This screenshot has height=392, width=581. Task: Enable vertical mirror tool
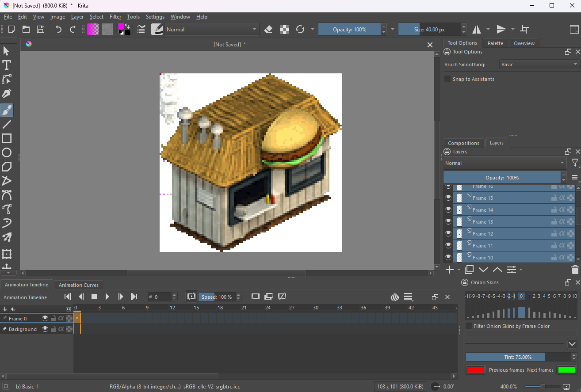click(501, 29)
